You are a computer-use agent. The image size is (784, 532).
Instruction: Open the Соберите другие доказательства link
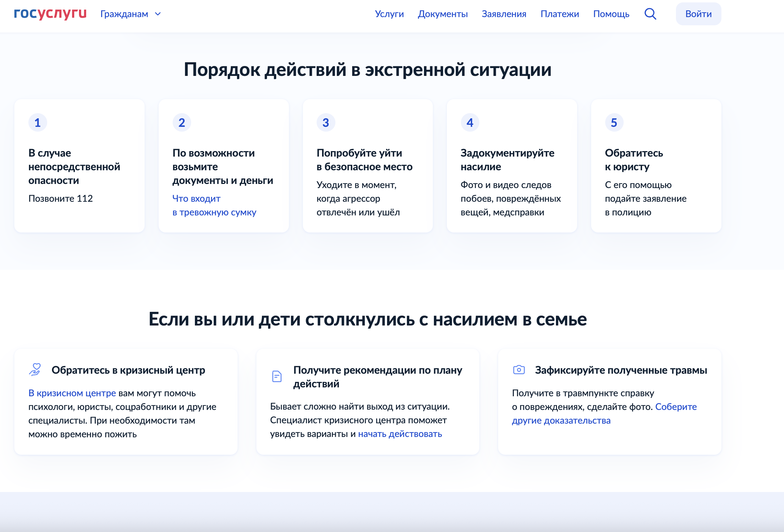coord(561,421)
